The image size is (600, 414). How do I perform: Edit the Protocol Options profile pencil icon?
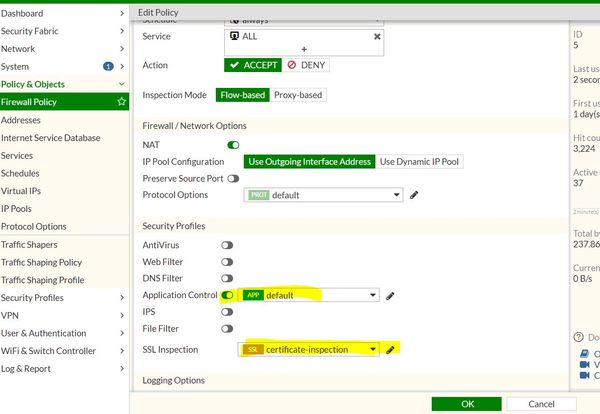tap(413, 195)
